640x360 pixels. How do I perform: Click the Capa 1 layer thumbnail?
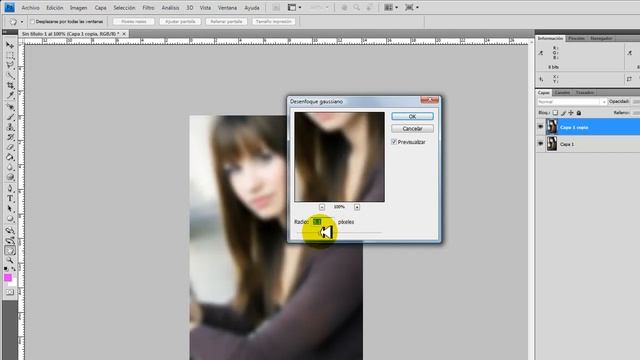point(552,144)
